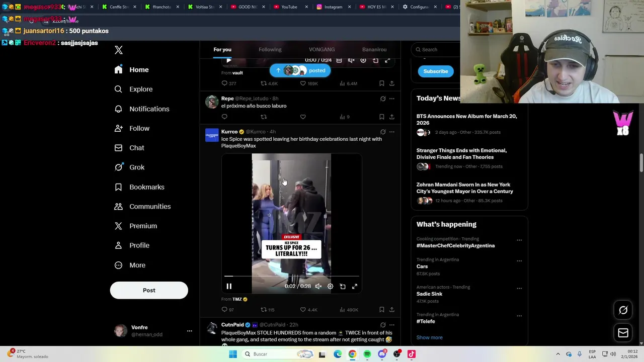Play the vault video at the top
The image size is (644, 362).
pos(229,60)
